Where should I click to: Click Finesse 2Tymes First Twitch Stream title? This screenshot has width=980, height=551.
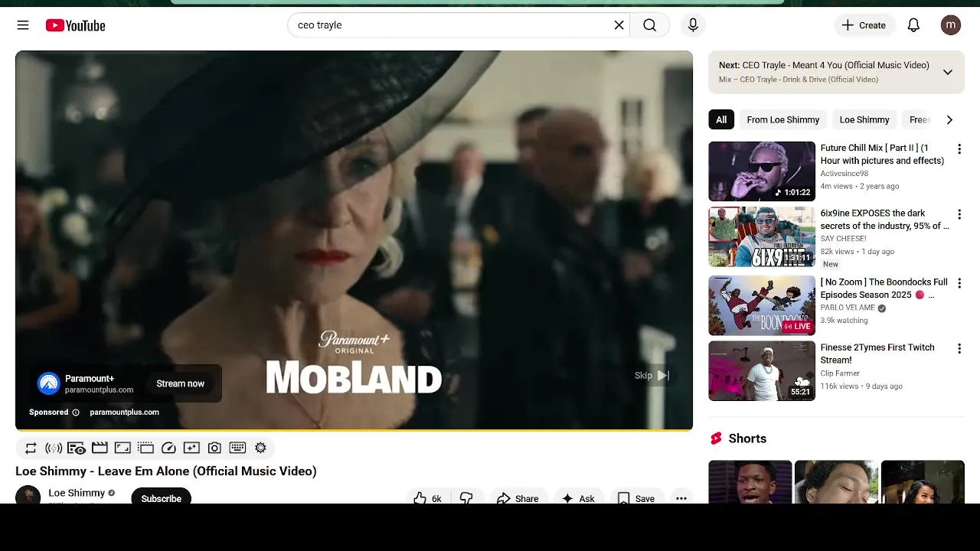(877, 354)
